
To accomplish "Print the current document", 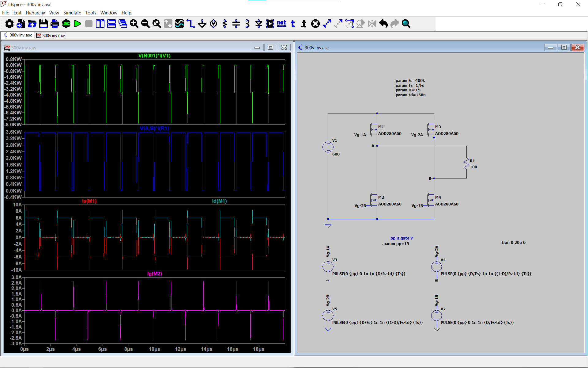I will coord(55,24).
